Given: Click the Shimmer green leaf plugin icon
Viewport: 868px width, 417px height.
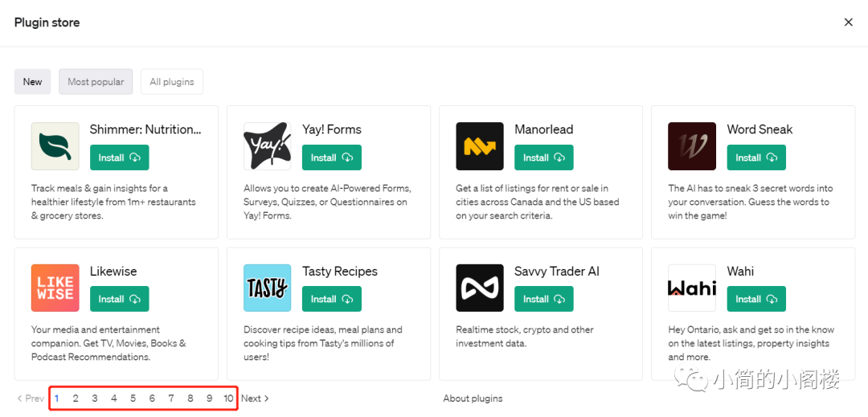Looking at the screenshot, I should [55, 146].
